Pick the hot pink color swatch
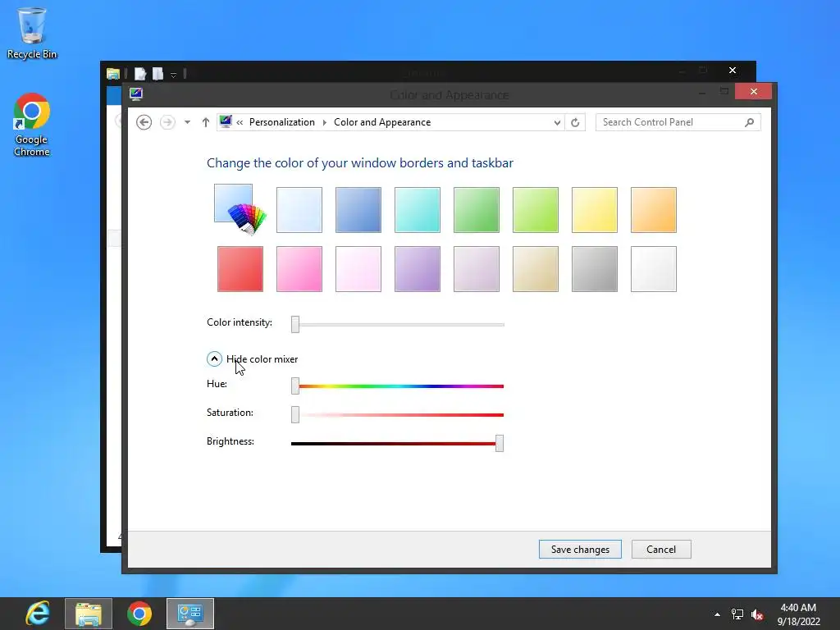The height and width of the screenshot is (630, 840). click(x=299, y=269)
